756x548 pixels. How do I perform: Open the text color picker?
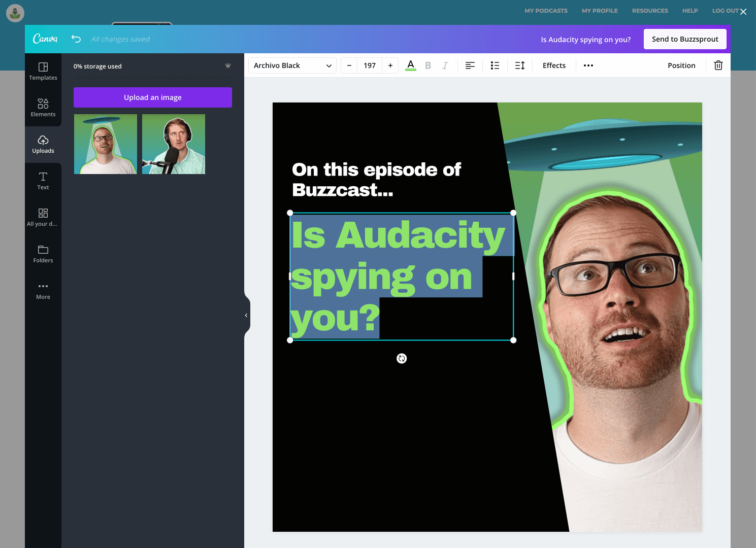click(x=411, y=65)
